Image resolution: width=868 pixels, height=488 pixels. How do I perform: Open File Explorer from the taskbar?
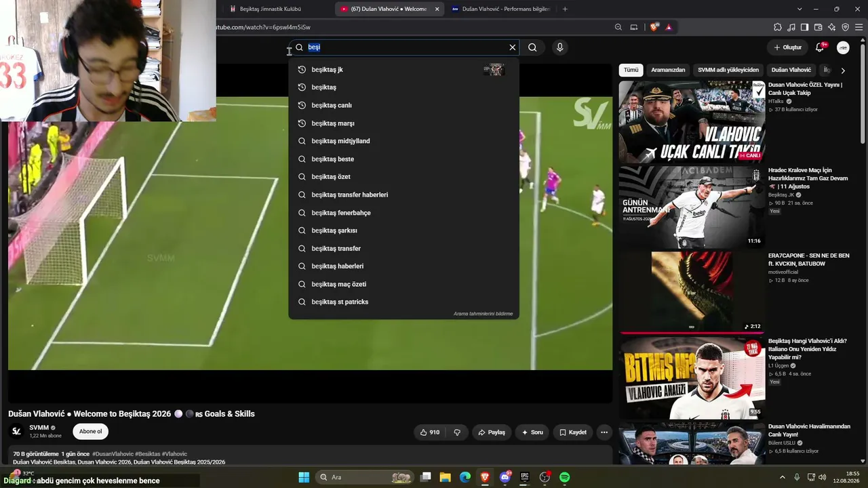point(446,477)
